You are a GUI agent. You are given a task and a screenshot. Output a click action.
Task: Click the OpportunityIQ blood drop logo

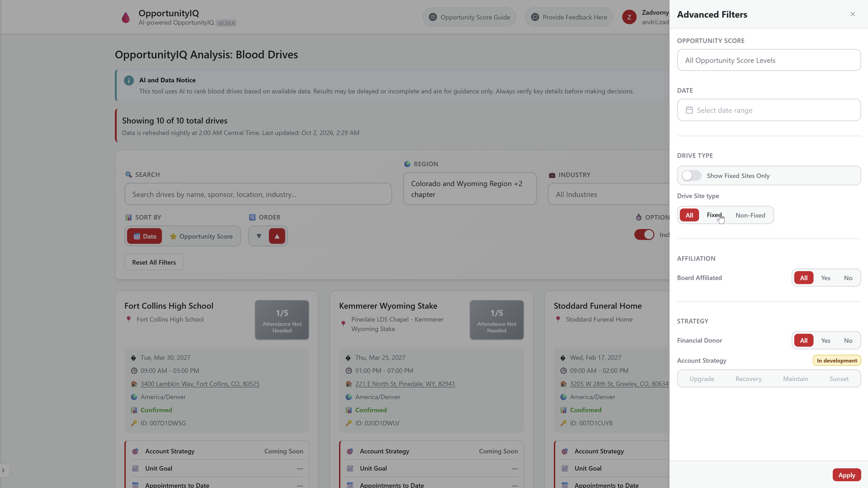point(126,18)
